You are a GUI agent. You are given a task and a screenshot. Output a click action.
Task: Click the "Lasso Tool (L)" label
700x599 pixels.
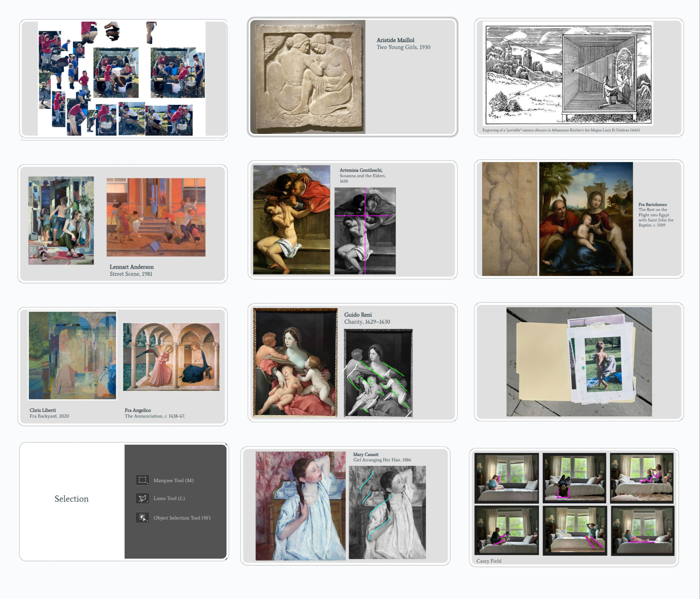(x=169, y=498)
